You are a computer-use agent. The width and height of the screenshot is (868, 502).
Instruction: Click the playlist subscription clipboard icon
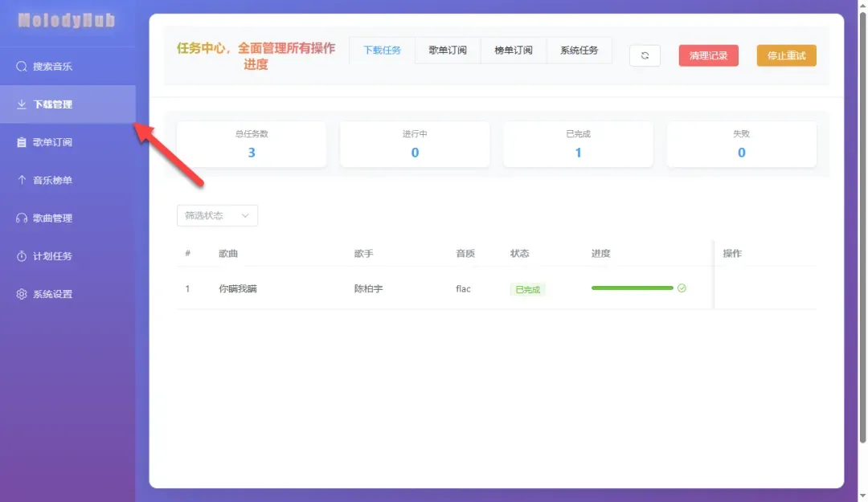coord(22,142)
